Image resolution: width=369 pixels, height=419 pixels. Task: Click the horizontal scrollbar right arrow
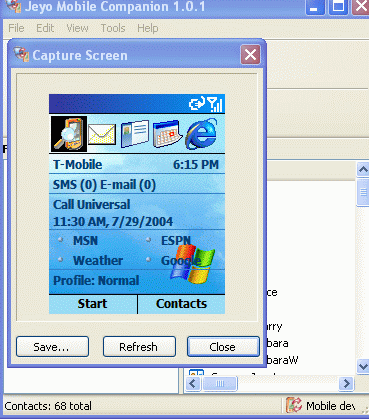click(346, 384)
